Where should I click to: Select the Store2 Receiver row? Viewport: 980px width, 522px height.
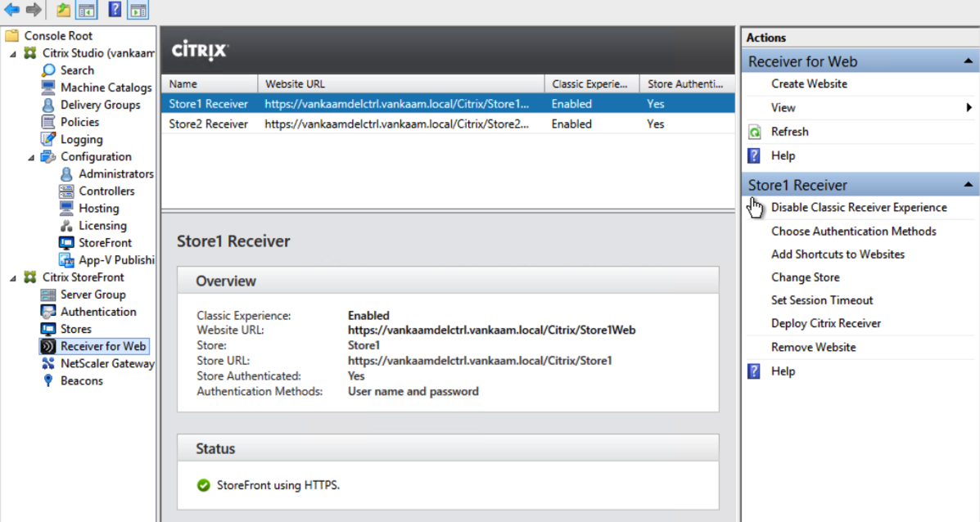(448, 124)
